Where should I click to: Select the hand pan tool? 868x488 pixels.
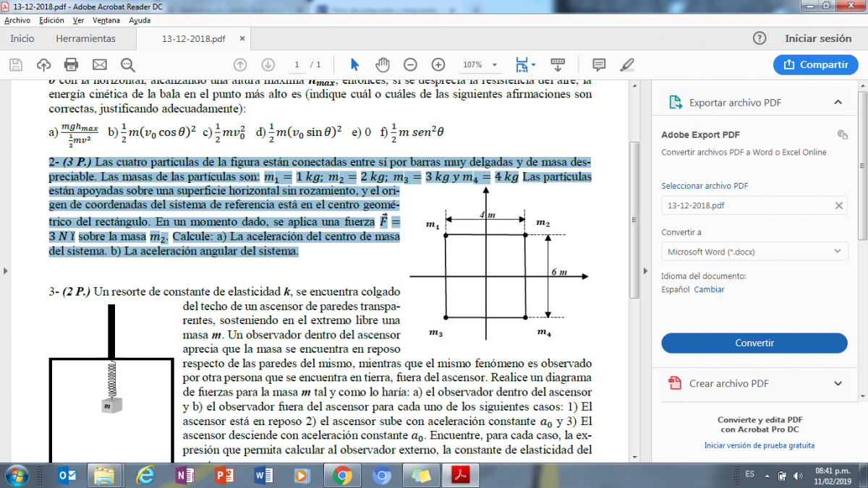pyautogui.click(x=382, y=64)
